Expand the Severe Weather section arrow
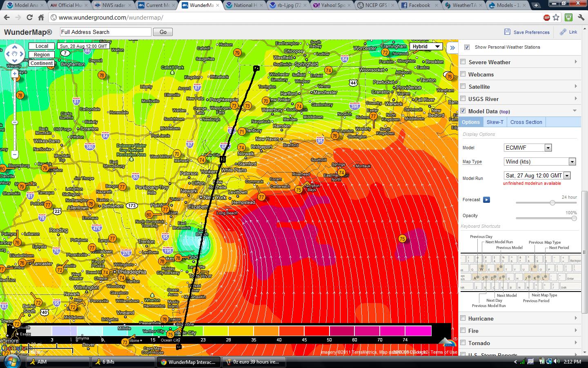The image size is (588, 368). [x=576, y=62]
